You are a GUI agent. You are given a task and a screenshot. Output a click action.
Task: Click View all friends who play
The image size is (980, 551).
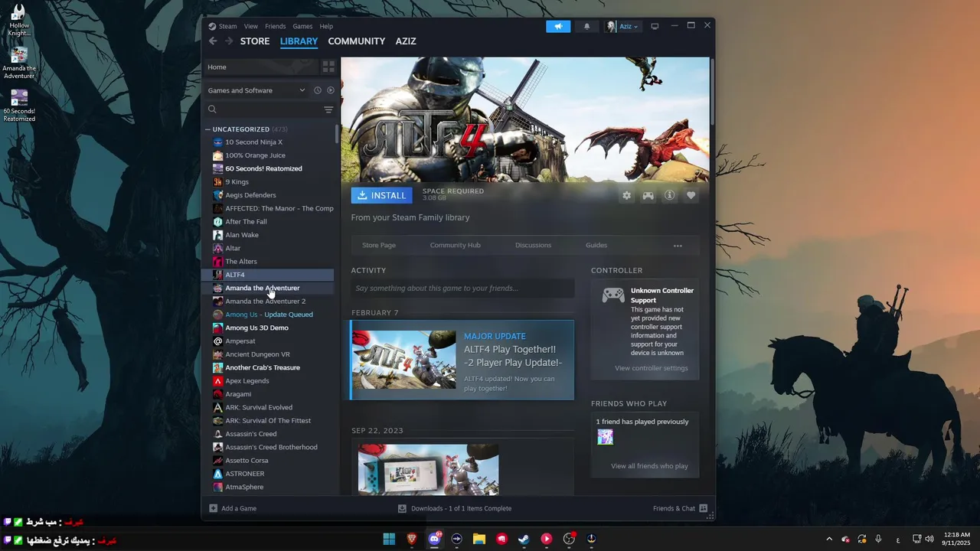tap(649, 466)
